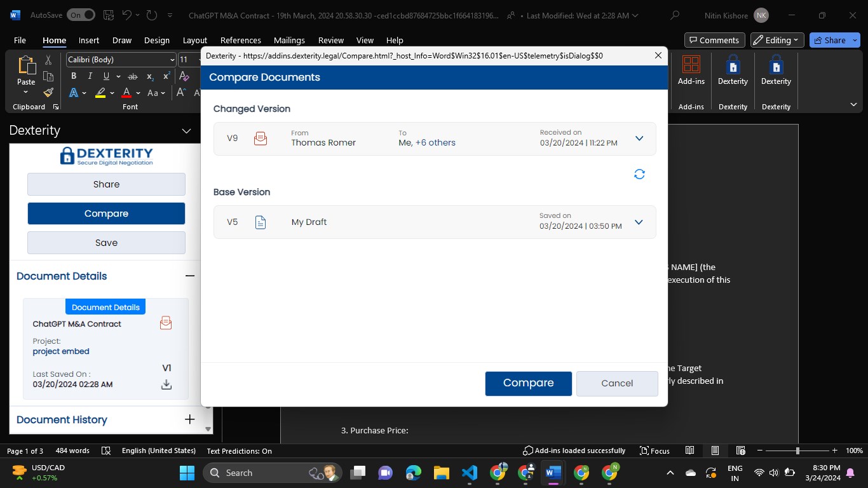This screenshot has width=868, height=488.
Task: Switch to the References tab
Action: pyautogui.click(x=240, y=40)
